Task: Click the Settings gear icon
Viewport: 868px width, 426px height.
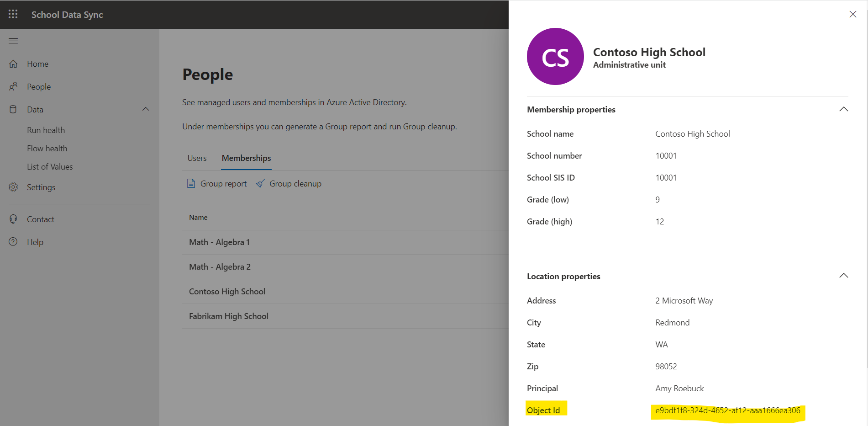Action: [x=14, y=187]
